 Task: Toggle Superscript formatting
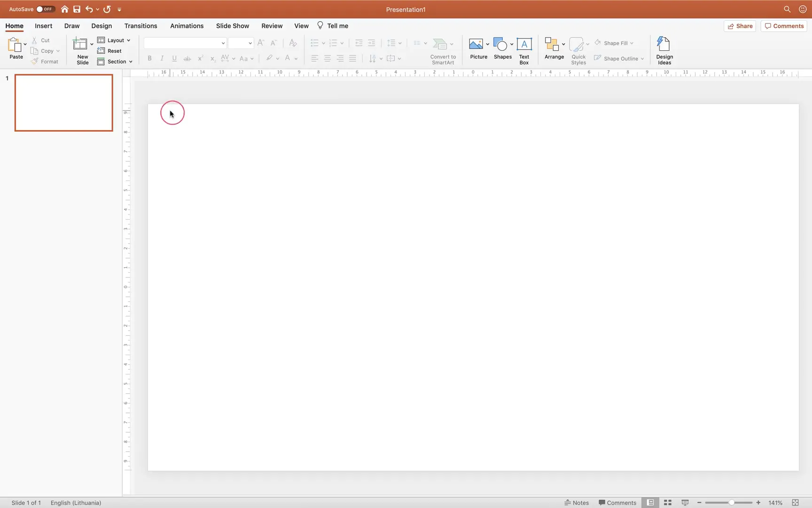[200, 58]
